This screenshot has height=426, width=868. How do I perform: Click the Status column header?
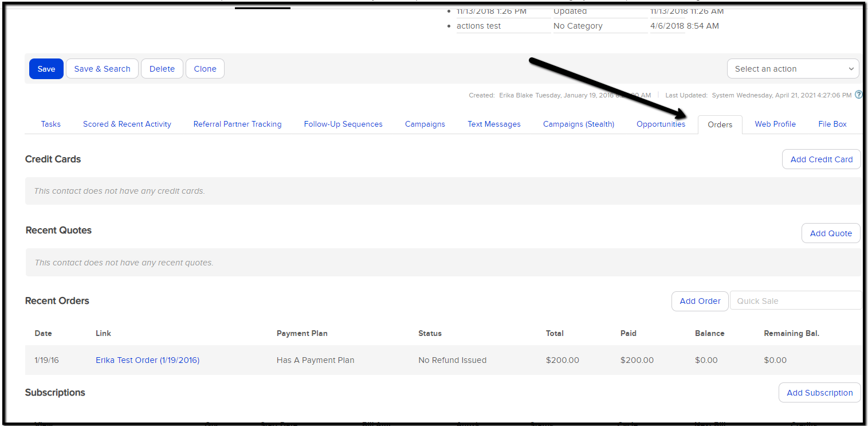pyautogui.click(x=430, y=333)
